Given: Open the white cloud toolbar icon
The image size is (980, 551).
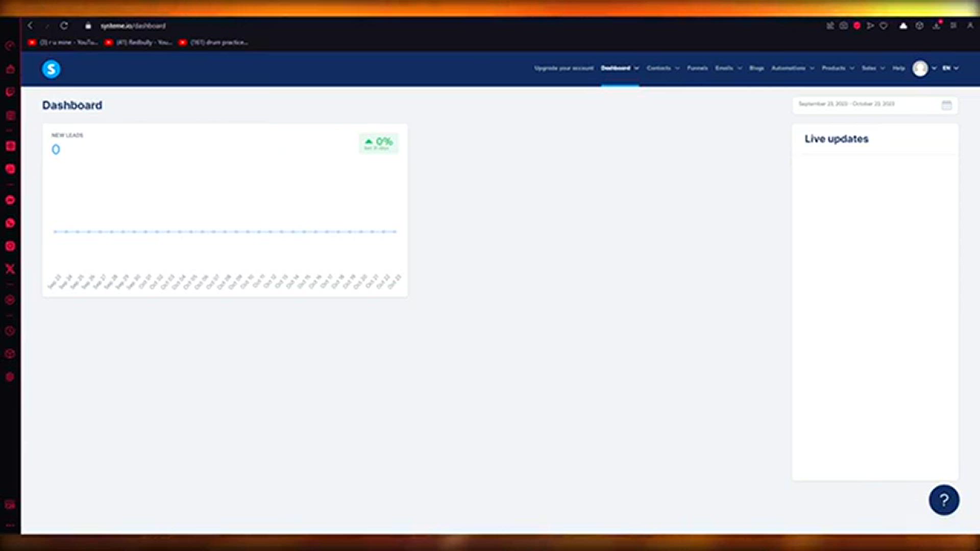Looking at the screenshot, I should tap(903, 26).
